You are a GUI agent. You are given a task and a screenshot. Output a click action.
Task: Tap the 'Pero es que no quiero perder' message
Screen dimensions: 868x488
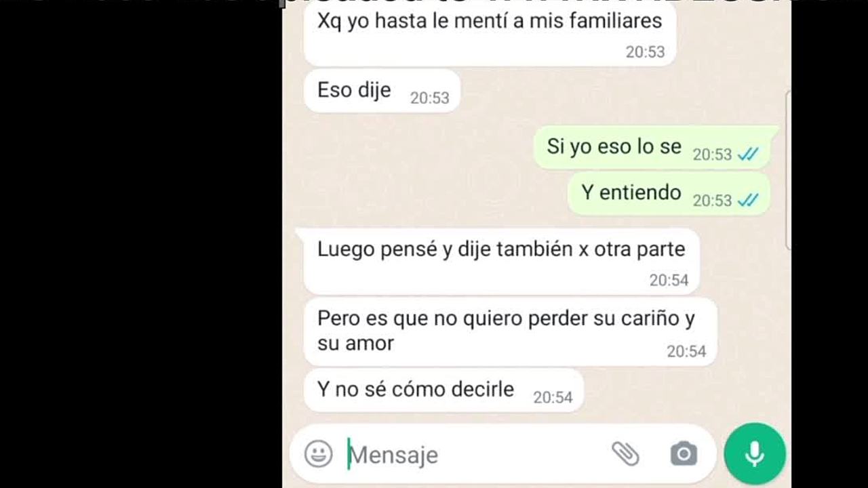(x=511, y=332)
